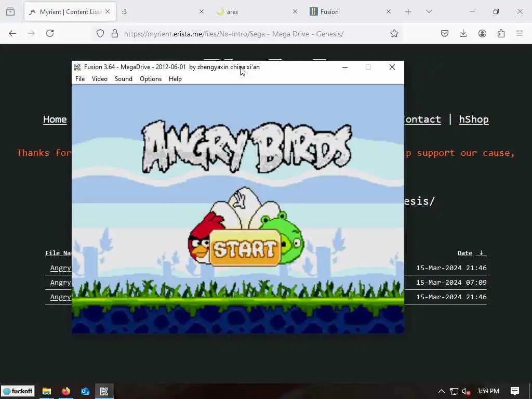Screen dimensions: 532x399
Task: Click the Fusion emulator taskbar icon
Action: click(x=104, y=391)
